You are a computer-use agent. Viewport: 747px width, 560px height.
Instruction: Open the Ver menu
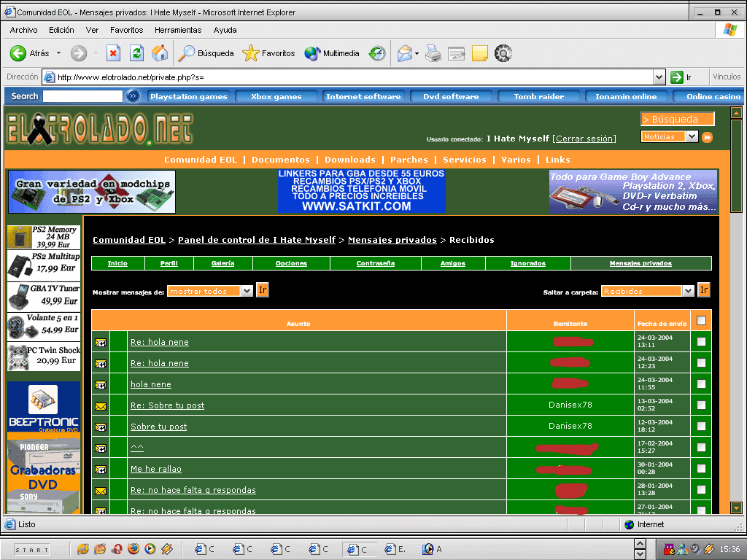coord(92,30)
